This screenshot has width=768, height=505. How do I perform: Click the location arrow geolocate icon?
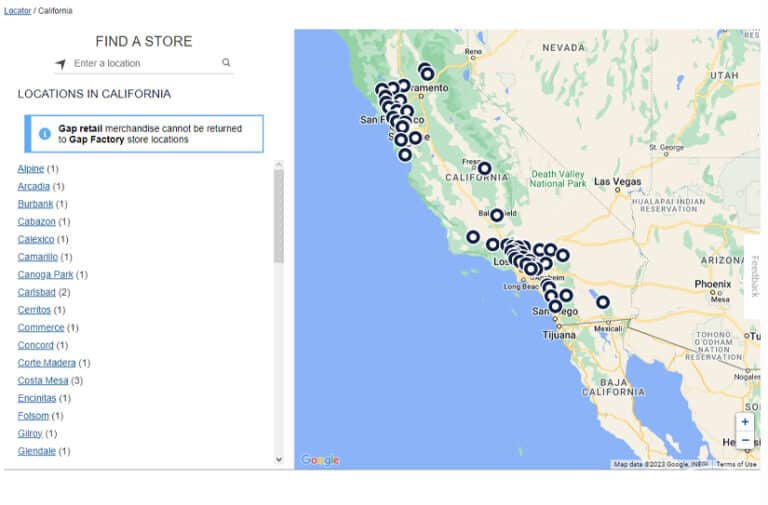60,64
